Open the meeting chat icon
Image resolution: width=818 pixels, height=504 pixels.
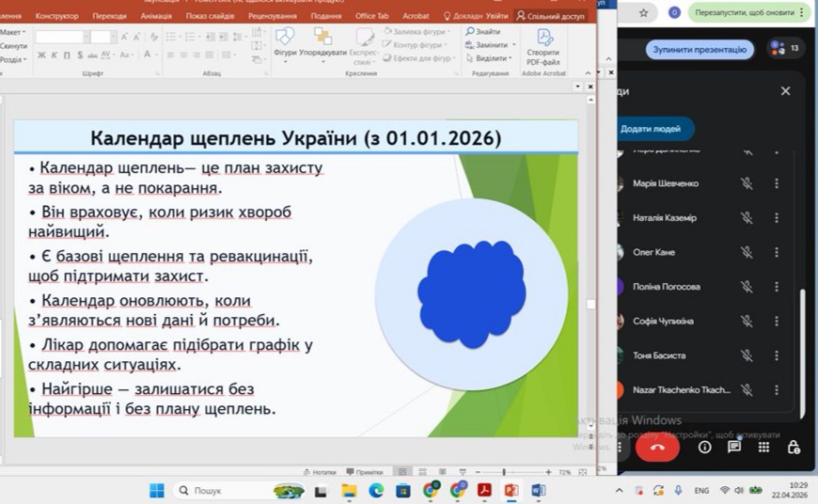[x=734, y=448]
